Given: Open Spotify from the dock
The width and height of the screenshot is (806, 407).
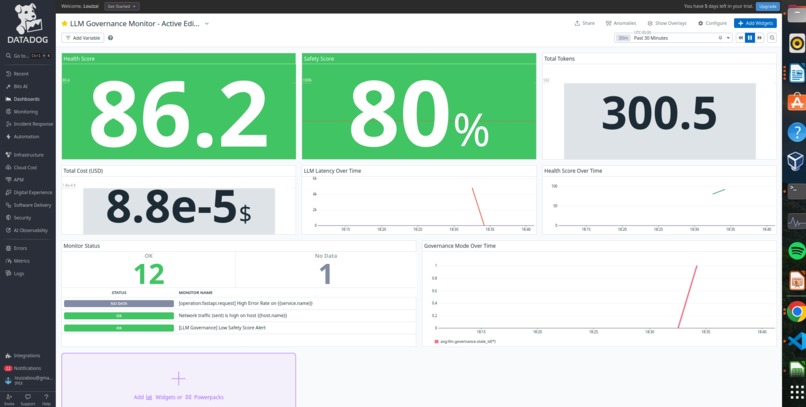Looking at the screenshot, I should (796, 250).
